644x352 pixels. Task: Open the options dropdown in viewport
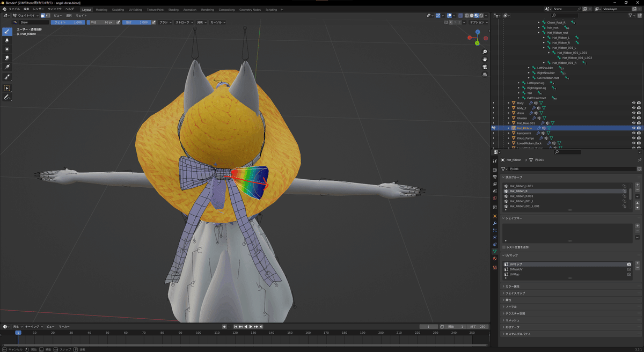click(x=478, y=23)
